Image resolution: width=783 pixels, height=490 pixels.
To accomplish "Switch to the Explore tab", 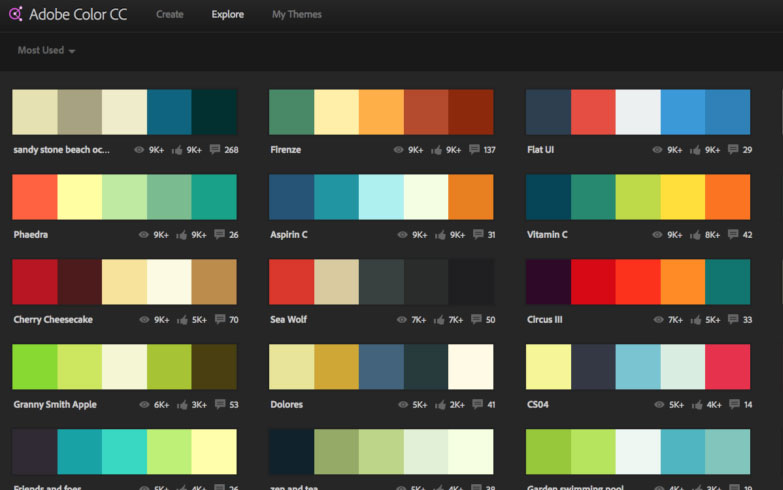I will (x=228, y=14).
